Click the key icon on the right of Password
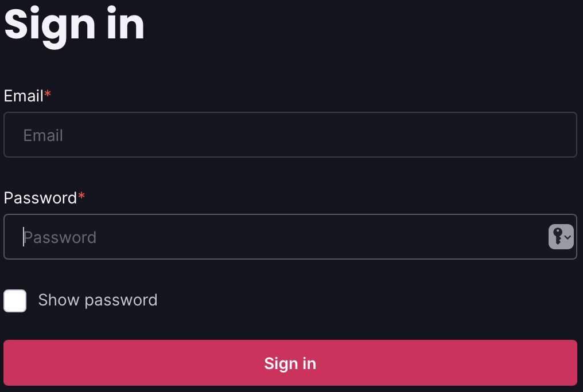 (557, 237)
